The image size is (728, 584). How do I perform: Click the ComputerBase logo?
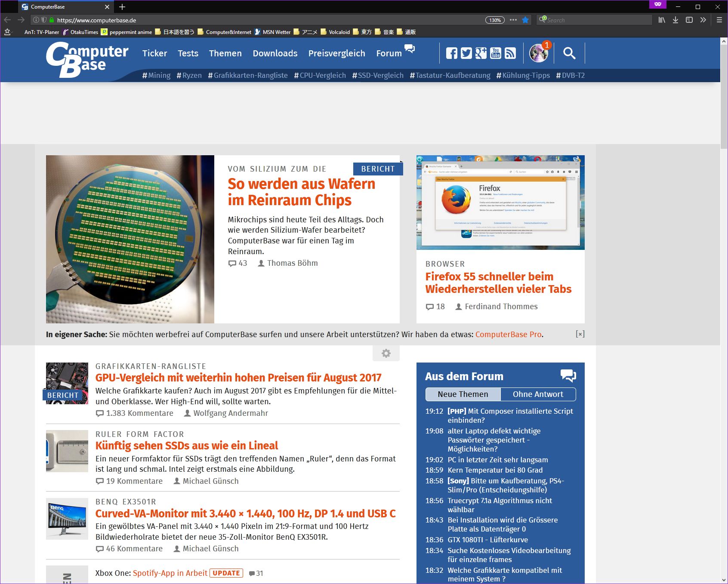[x=87, y=59]
